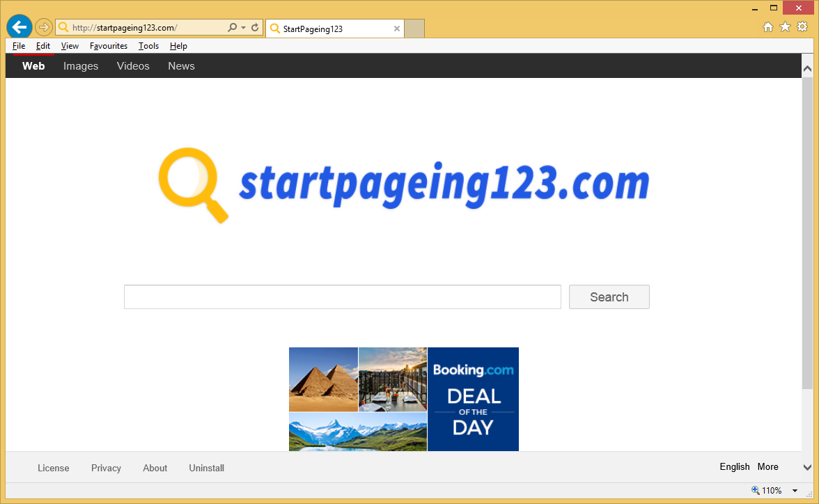Image resolution: width=819 pixels, height=504 pixels.
Task: Open the View menu
Action: (x=70, y=46)
